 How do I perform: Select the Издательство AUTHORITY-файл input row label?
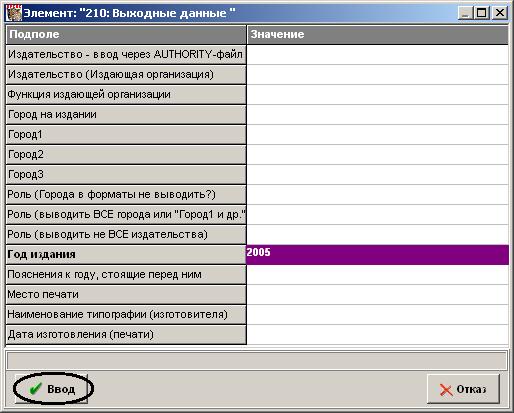(126, 55)
